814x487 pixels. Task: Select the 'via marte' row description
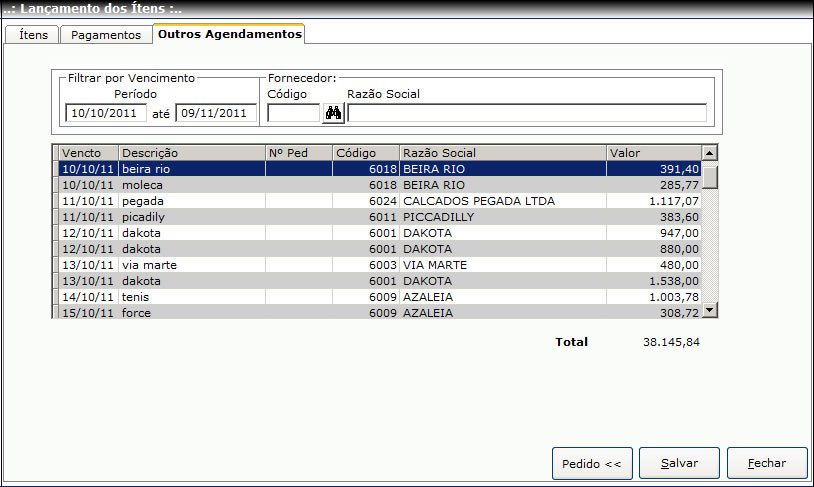click(x=192, y=265)
